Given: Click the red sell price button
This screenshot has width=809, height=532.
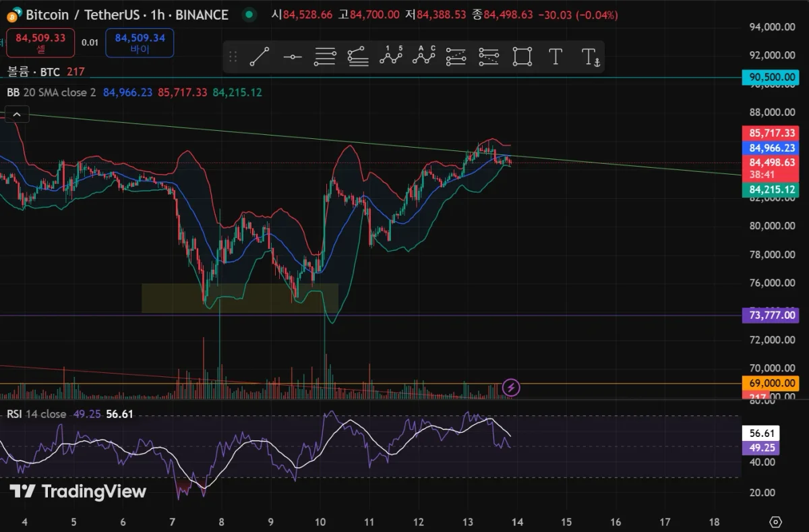Looking at the screenshot, I should click(x=40, y=42).
